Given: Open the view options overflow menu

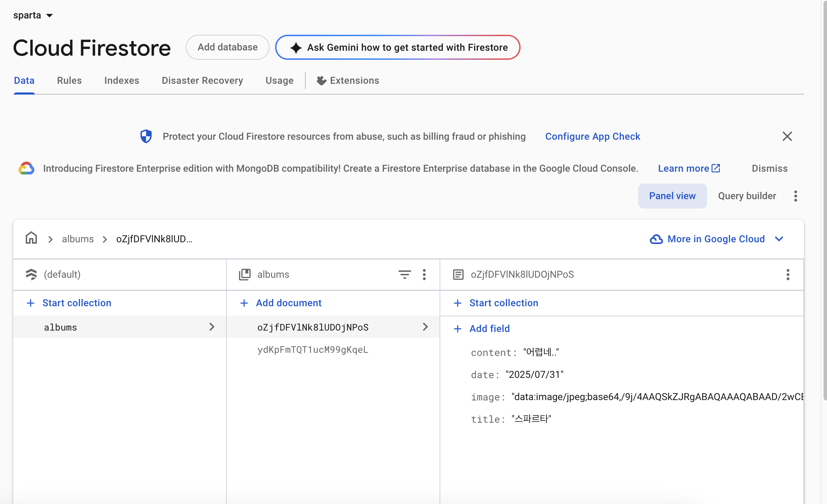Looking at the screenshot, I should [x=796, y=196].
